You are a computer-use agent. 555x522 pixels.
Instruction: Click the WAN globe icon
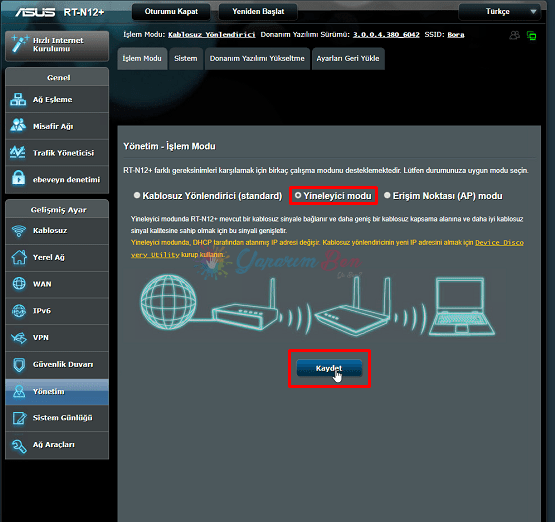pyautogui.click(x=19, y=284)
